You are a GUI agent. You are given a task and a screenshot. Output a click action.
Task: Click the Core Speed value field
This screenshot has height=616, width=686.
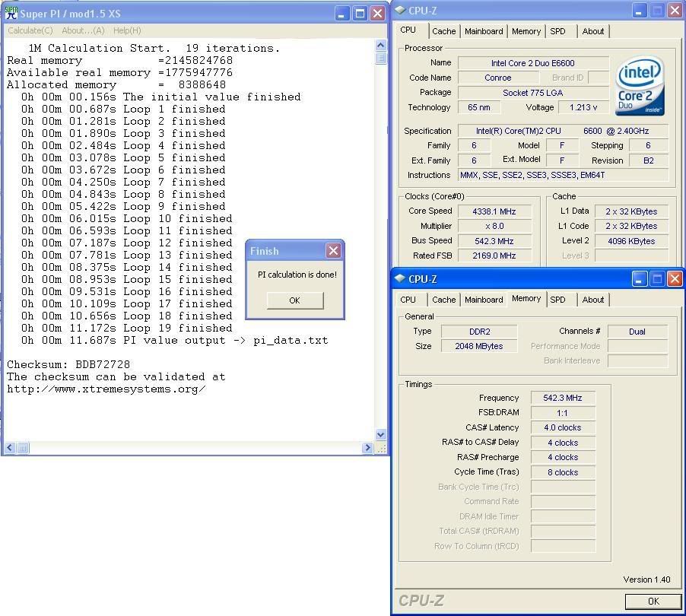pyautogui.click(x=494, y=211)
